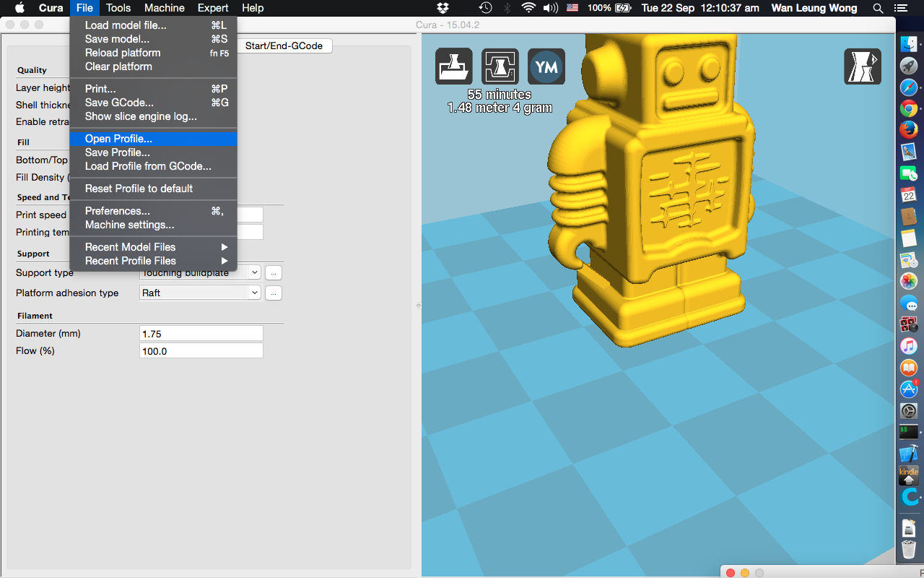Click the volume icon in the menu bar
Viewport: 924px width, 578px height.
[x=551, y=8]
